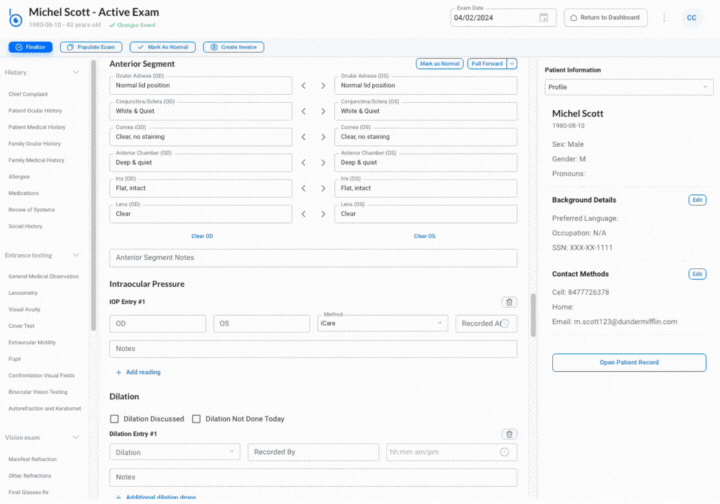This screenshot has width=720, height=504.
Task: Mark Anterior Segment as Normal
Action: (439, 64)
